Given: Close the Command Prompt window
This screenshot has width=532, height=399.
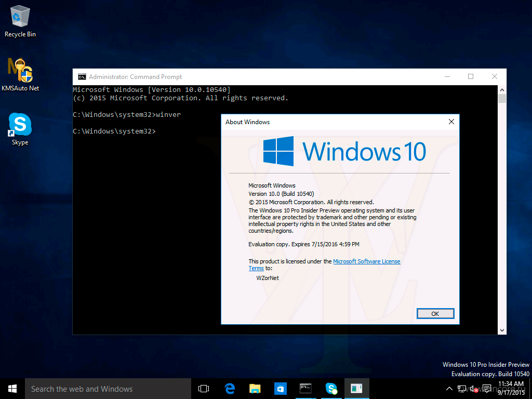Looking at the screenshot, I should tap(495, 77).
